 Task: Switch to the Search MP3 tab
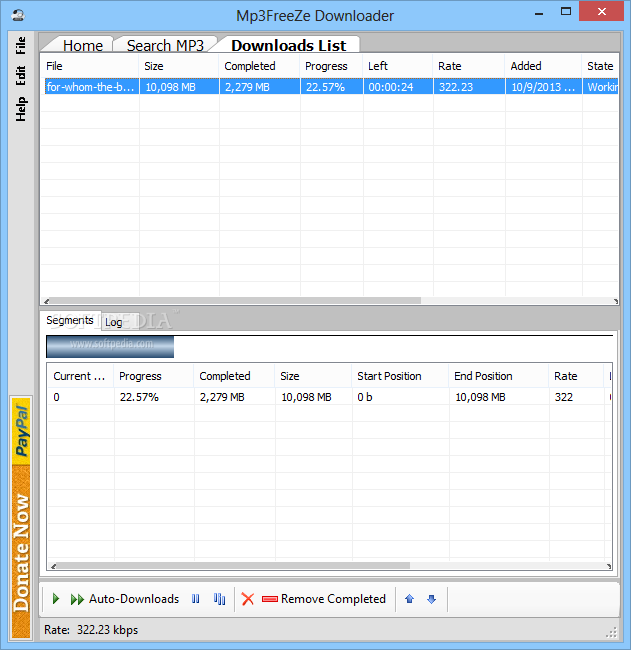165,45
